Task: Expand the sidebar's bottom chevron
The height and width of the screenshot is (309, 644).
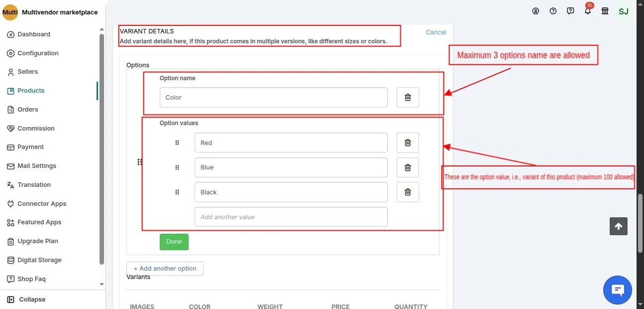Action: [x=102, y=284]
